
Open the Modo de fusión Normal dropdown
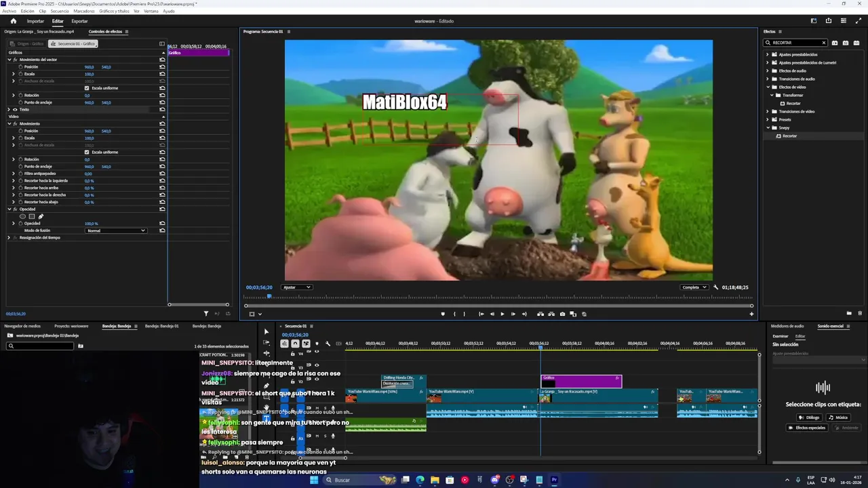pyautogui.click(x=116, y=231)
